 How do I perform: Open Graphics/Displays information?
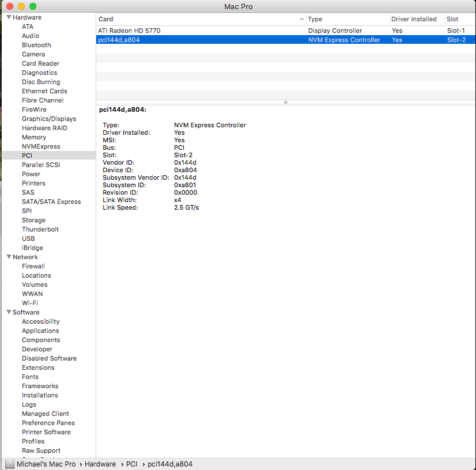click(x=49, y=119)
